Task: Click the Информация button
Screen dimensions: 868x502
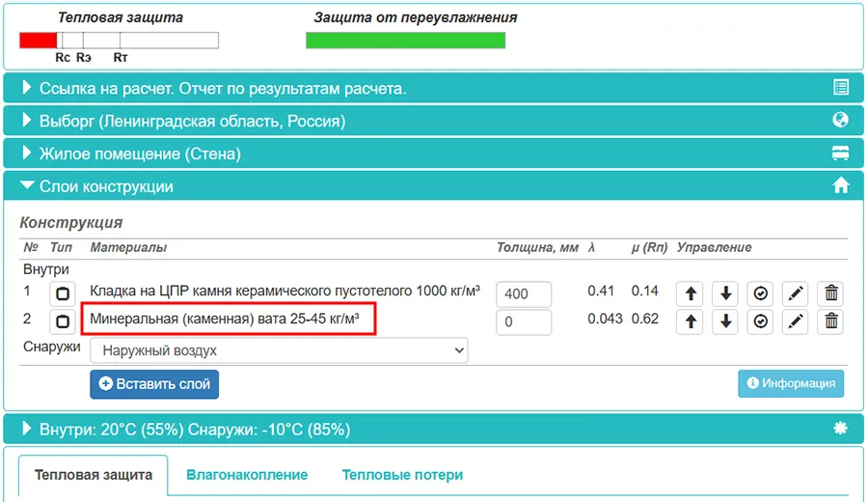Action: point(791,383)
